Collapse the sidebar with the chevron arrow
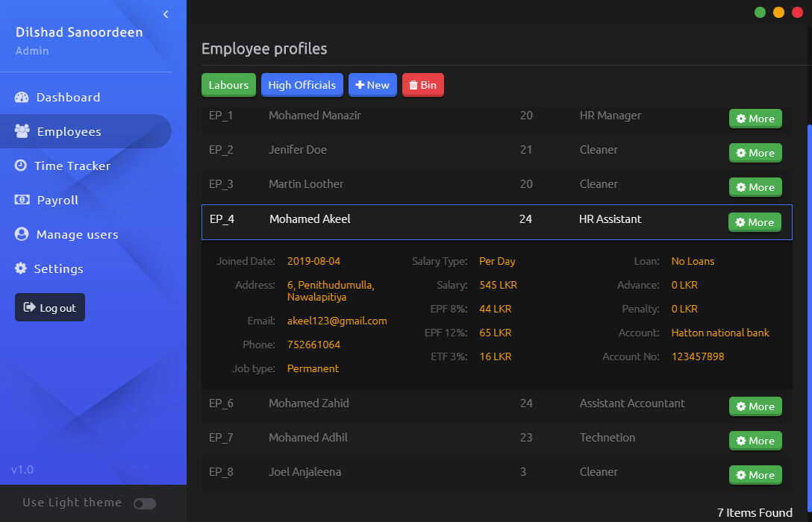Viewport: 812px width, 522px height. coord(166,14)
